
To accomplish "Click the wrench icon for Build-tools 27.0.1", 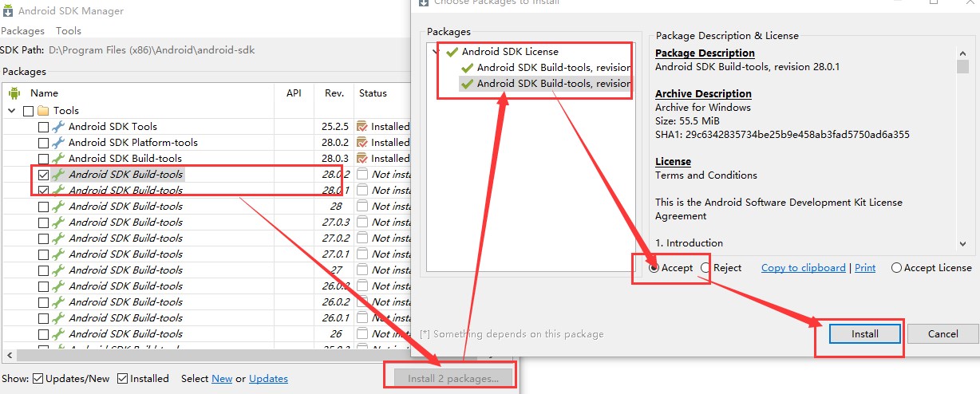I will (x=58, y=254).
